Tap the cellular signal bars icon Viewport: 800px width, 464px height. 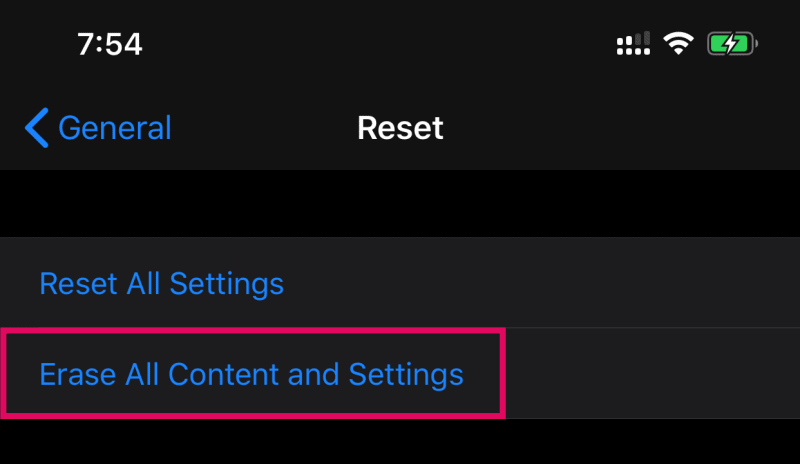(x=633, y=43)
